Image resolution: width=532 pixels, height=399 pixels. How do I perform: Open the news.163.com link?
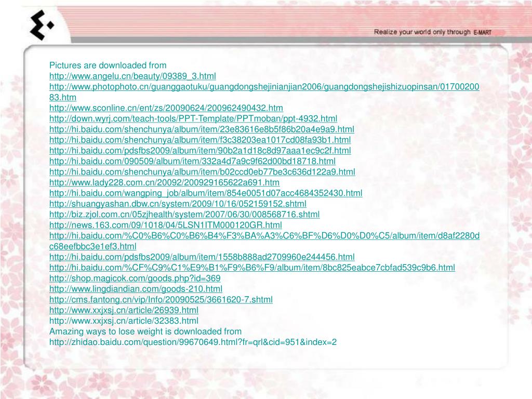(x=166, y=225)
